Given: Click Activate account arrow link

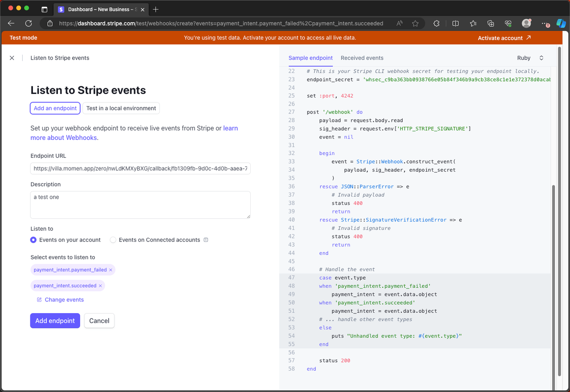Looking at the screenshot, I should point(504,38).
